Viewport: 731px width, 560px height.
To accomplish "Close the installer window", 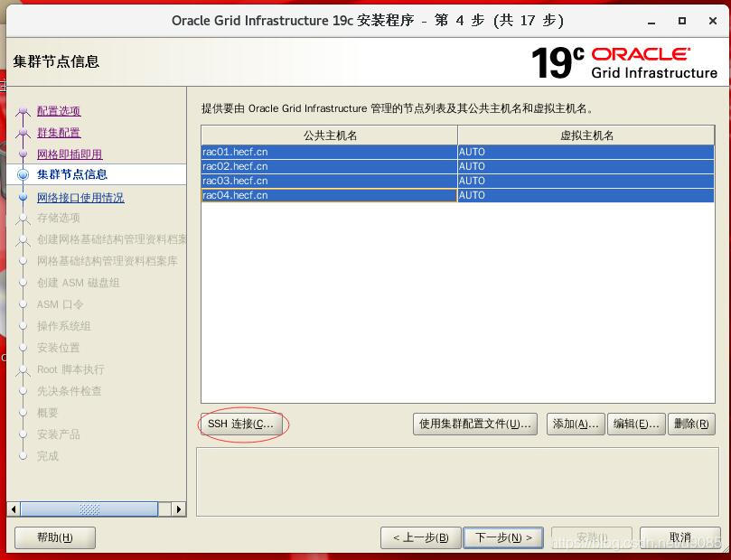I will [712, 21].
